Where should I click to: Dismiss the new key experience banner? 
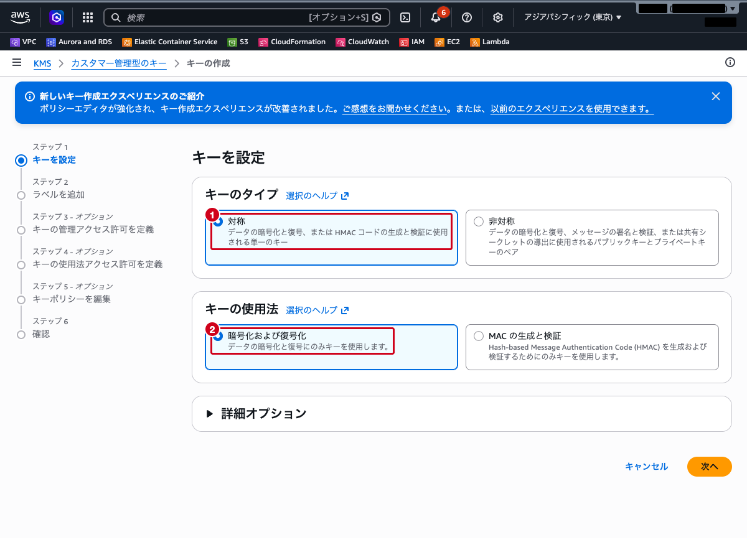716,96
